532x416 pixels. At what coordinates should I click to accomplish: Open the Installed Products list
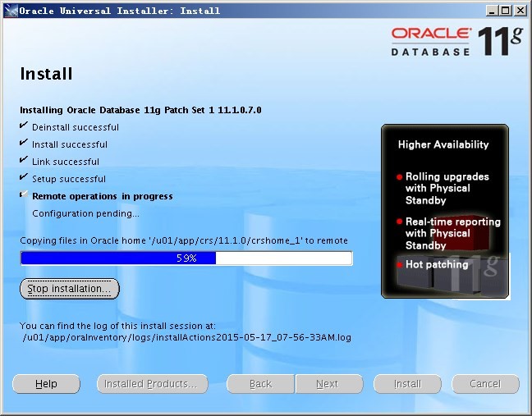tap(150, 384)
